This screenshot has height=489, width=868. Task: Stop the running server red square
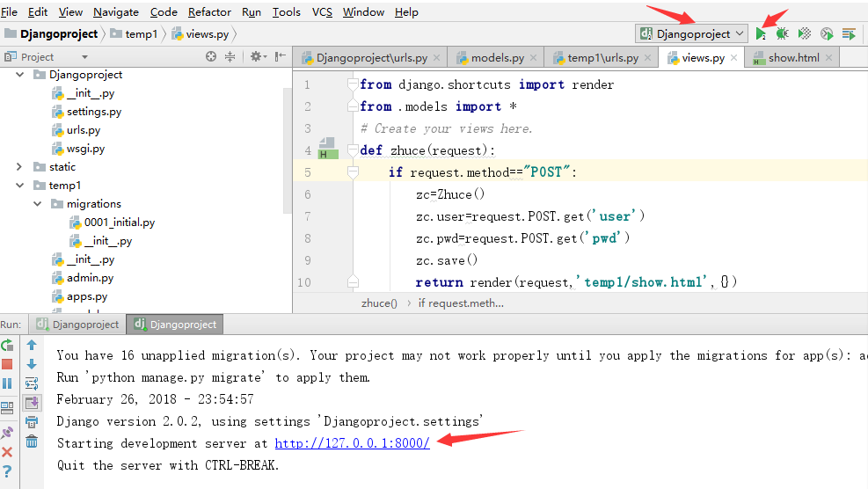pyautogui.click(x=7, y=364)
